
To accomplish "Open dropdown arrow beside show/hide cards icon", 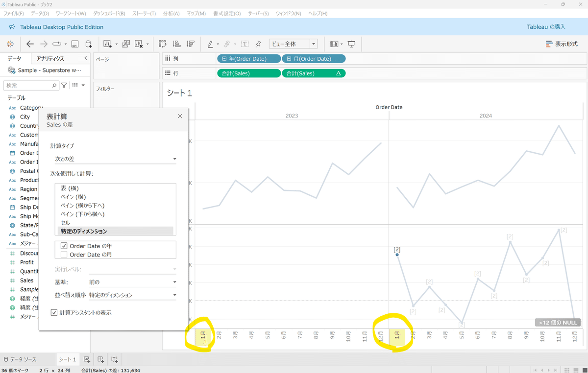I will click(x=342, y=44).
